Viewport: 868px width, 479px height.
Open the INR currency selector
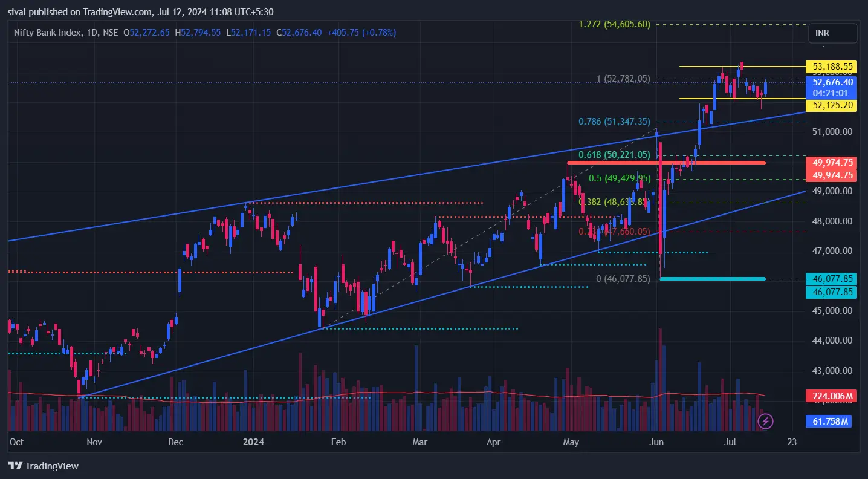click(x=832, y=33)
